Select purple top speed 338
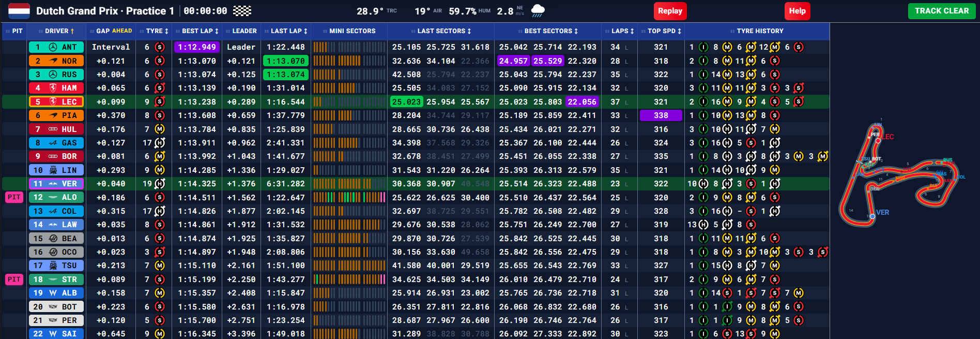Viewport: 980px width, 339px height. 661,115
